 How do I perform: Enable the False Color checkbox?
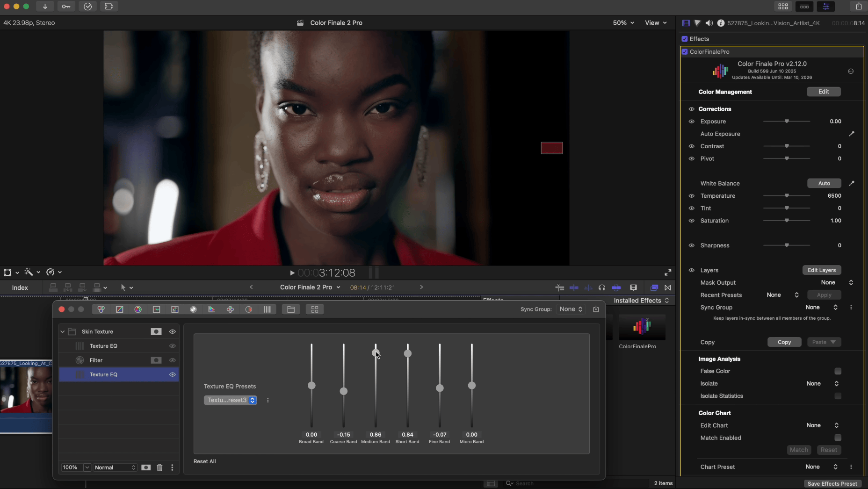click(838, 371)
